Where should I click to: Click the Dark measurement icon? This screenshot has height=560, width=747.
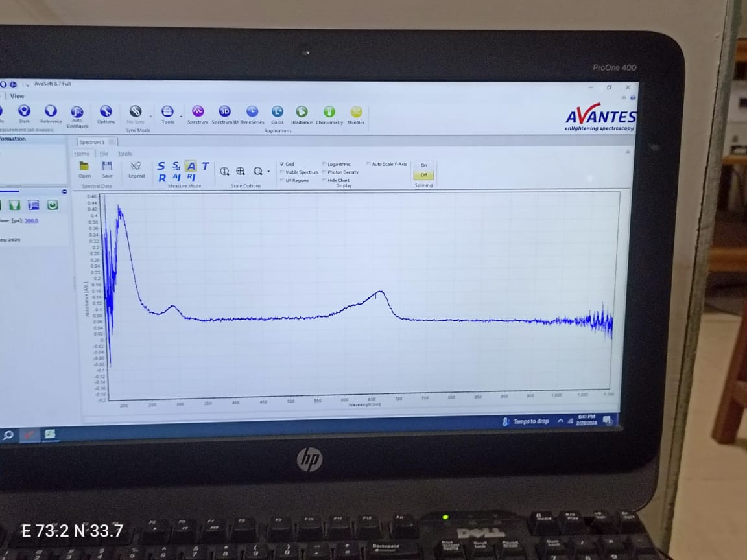pyautogui.click(x=24, y=111)
